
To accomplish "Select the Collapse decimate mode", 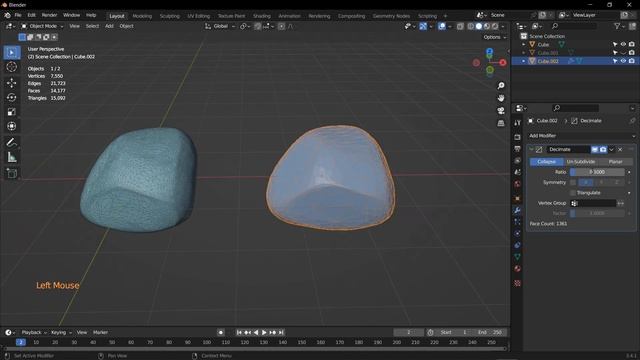I will 547,162.
